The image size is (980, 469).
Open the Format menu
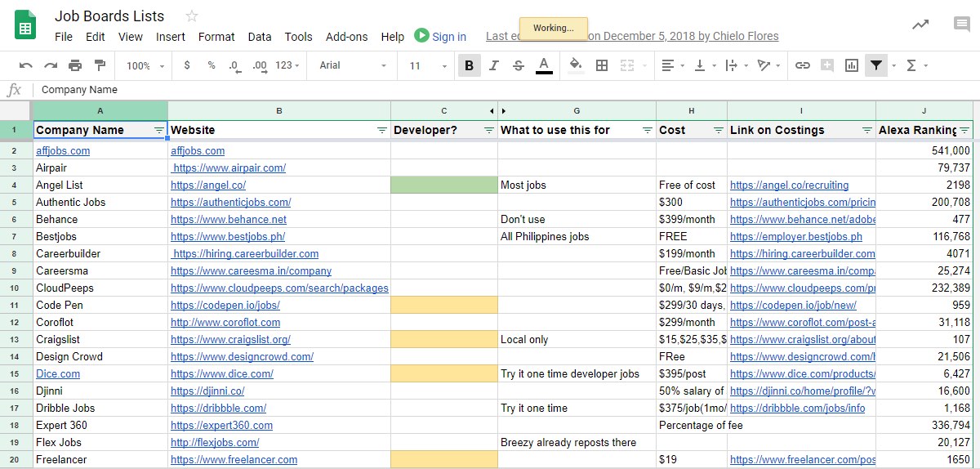point(216,37)
